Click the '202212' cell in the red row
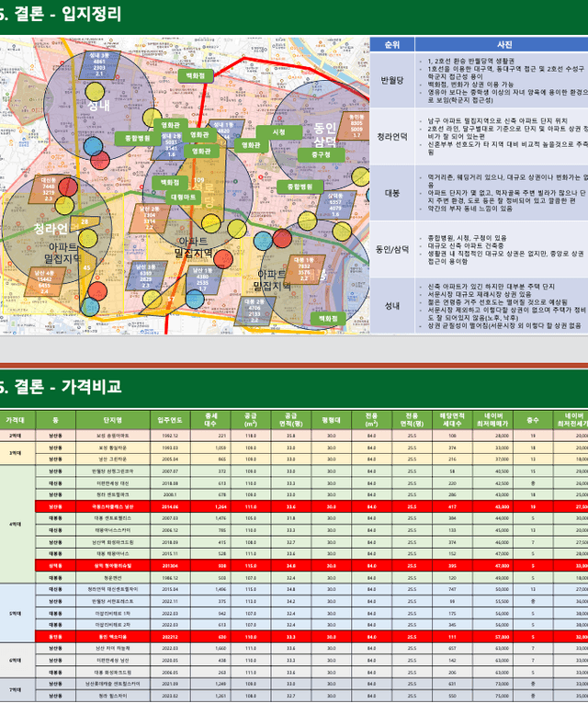Image resolution: width=588 pixels, height=703 pixels. (170, 637)
